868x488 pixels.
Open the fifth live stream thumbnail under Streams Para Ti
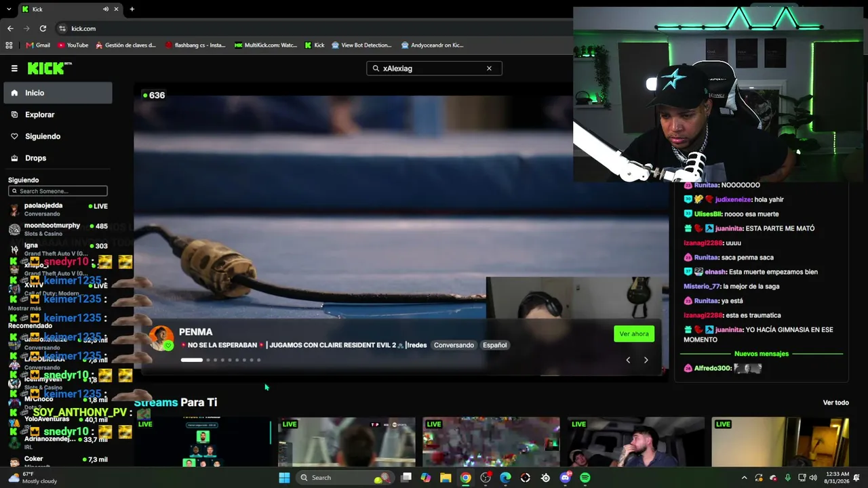(x=780, y=442)
